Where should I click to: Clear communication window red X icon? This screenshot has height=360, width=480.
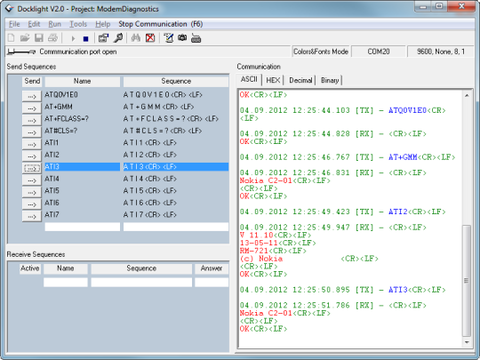click(150, 38)
